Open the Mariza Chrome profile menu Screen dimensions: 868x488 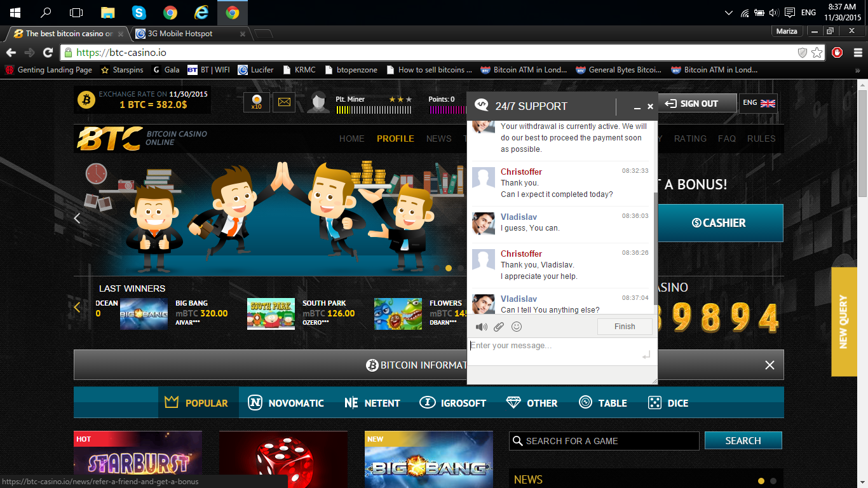[787, 30]
